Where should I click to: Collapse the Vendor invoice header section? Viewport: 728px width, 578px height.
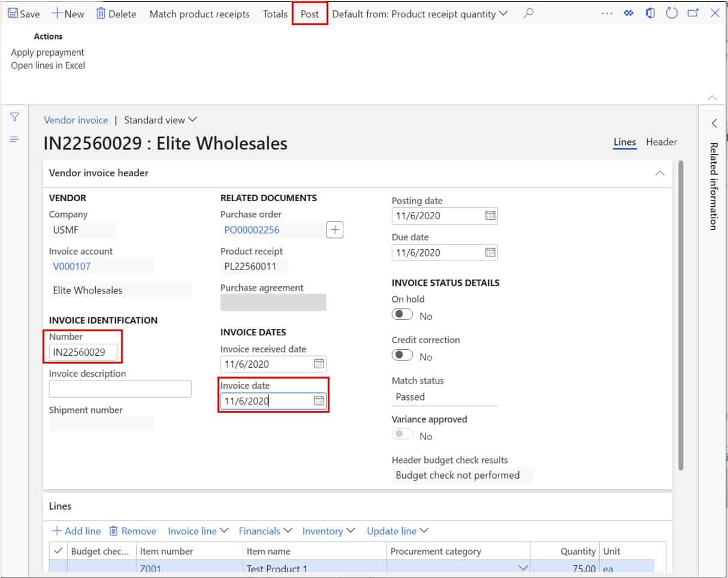[658, 173]
